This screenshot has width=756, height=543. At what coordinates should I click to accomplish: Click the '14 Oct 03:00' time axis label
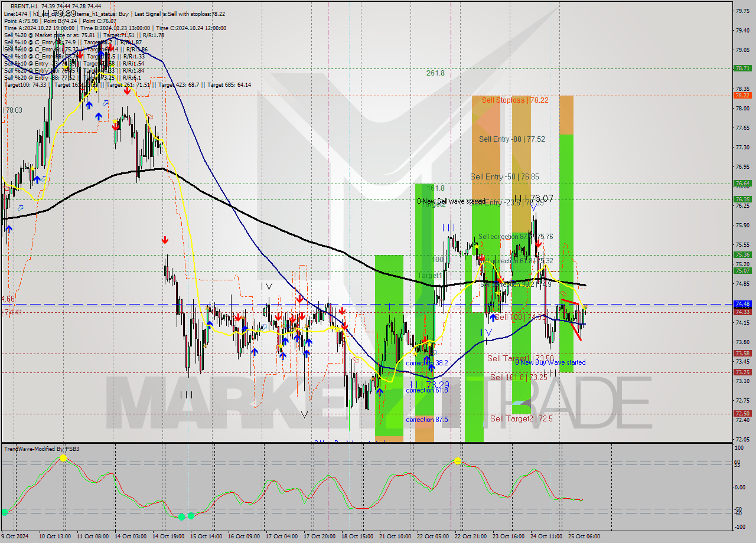(x=131, y=537)
